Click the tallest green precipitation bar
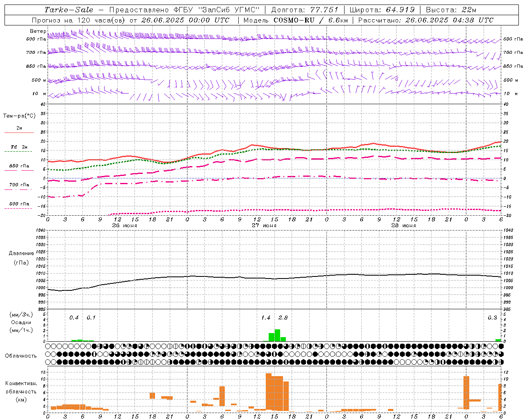 (x=277, y=335)
